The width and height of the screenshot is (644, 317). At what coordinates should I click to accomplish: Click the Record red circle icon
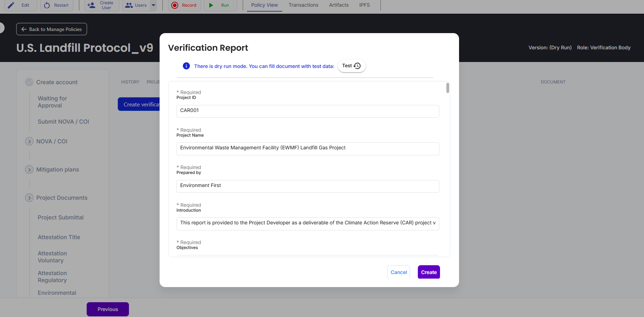tap(175, 5)
